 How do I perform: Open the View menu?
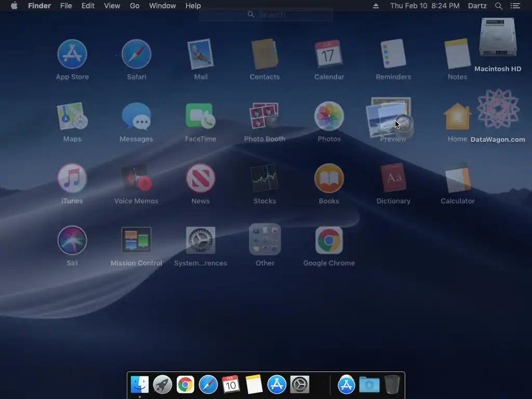[112, 6]
